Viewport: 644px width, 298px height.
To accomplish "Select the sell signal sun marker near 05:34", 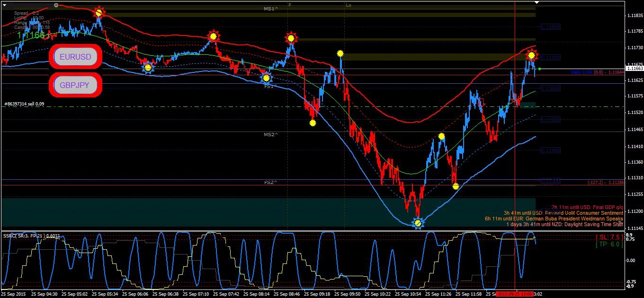I will pyautogui.click(x=98, y=12).
